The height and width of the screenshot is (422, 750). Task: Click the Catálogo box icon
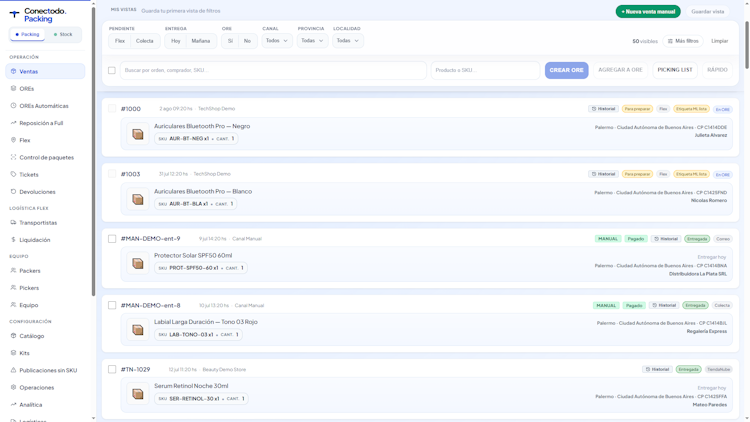point(13,335)
